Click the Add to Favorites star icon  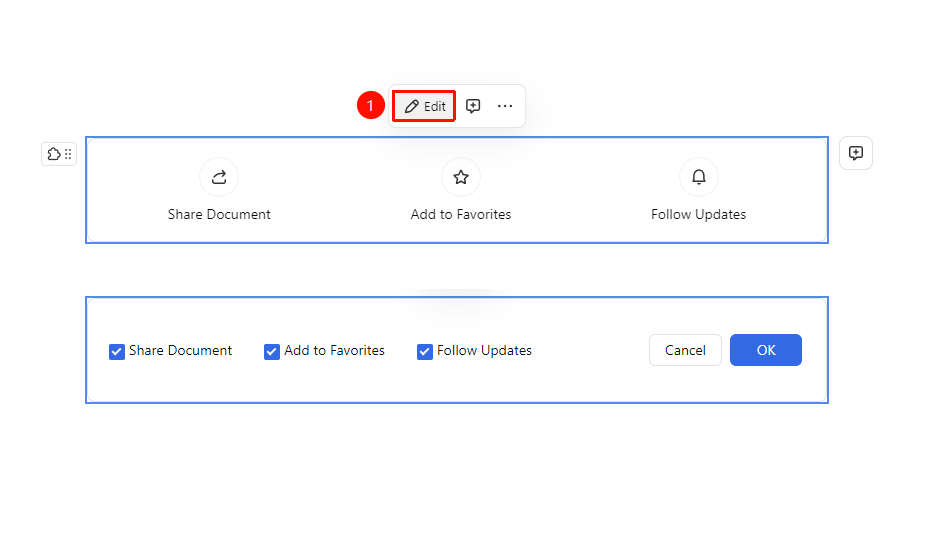click(x=461, y=177)
